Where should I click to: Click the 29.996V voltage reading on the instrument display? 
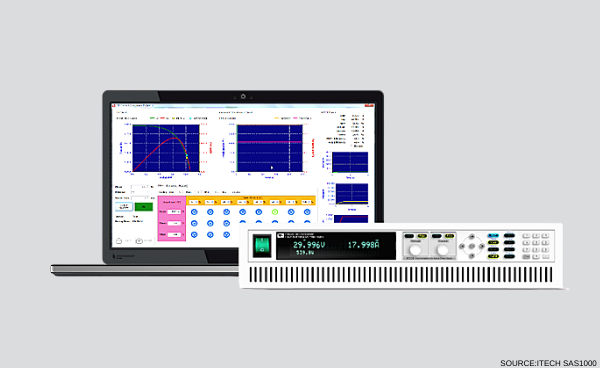pos(309,245)
